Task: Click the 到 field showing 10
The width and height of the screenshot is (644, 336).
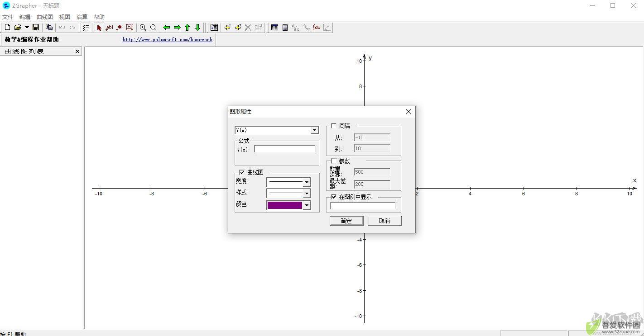Action: coord(372,148)
